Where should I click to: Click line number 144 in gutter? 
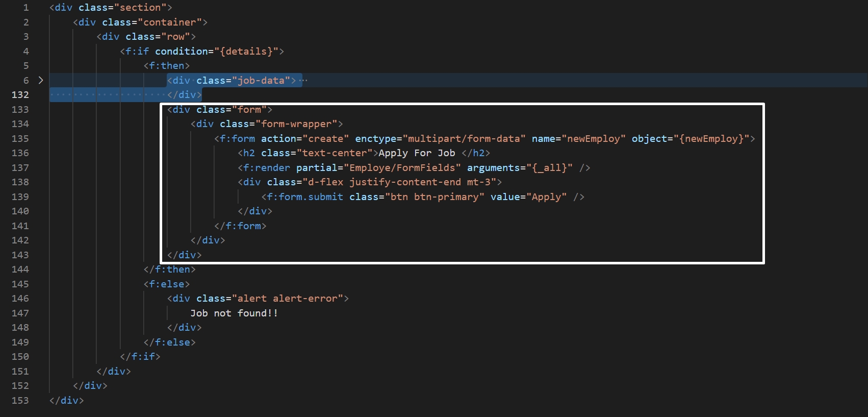(x=20, y=269)
